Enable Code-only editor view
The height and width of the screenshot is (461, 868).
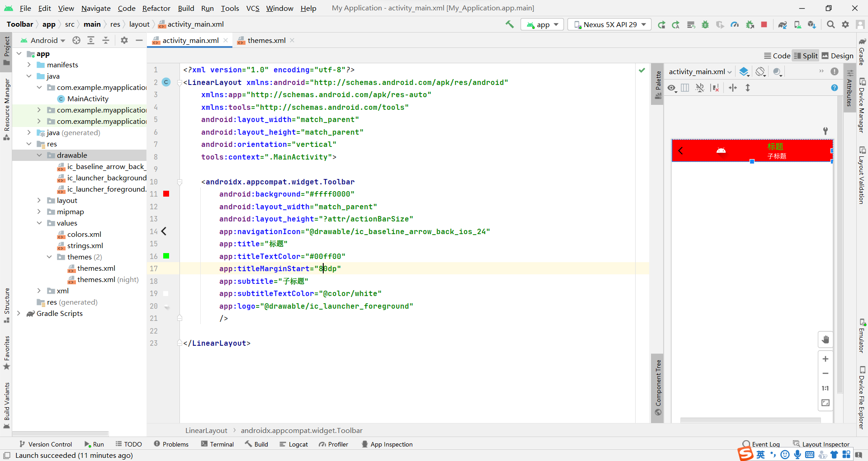(x=778, y=55)
